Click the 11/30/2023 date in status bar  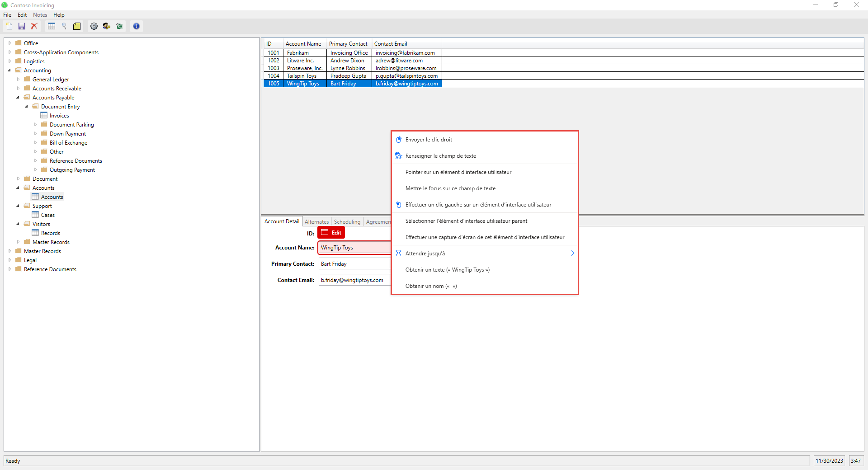(829, 461)
